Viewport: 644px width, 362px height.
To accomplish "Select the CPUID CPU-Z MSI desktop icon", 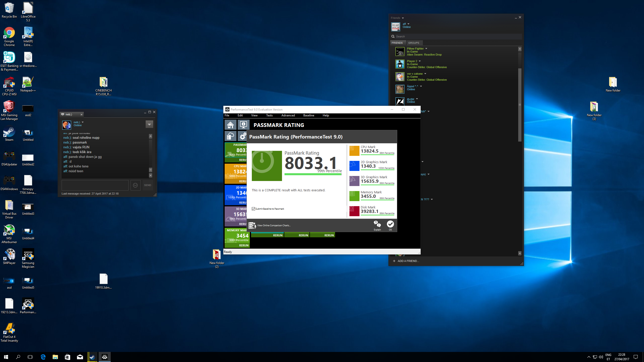I will (x=9, y=86).
